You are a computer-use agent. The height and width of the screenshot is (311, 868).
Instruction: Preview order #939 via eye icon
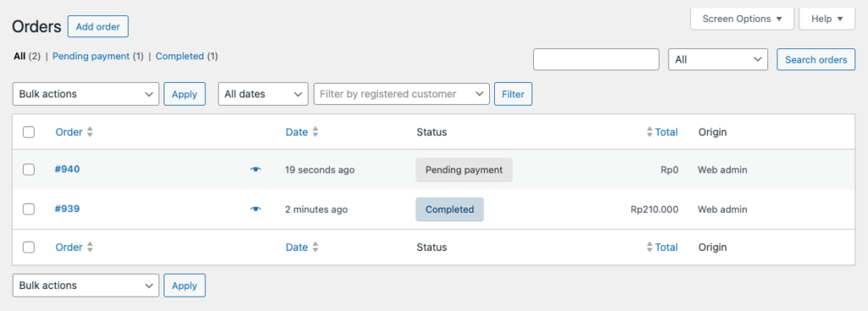click(255, 209)
